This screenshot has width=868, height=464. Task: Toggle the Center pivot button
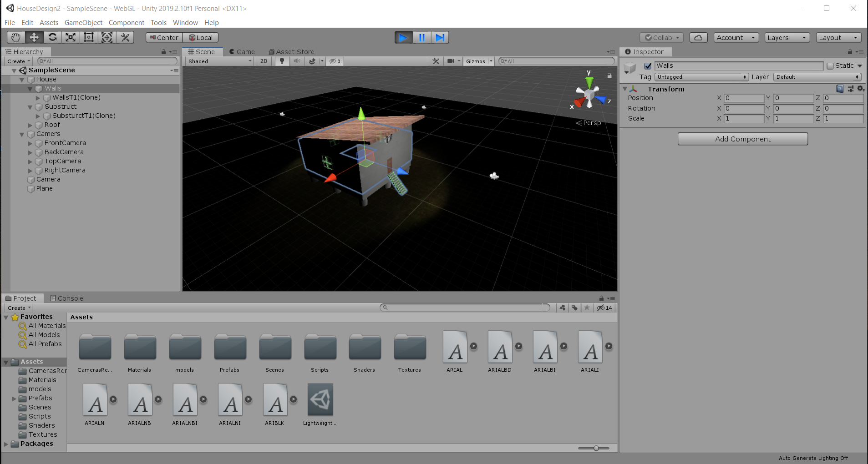(164, 38)
